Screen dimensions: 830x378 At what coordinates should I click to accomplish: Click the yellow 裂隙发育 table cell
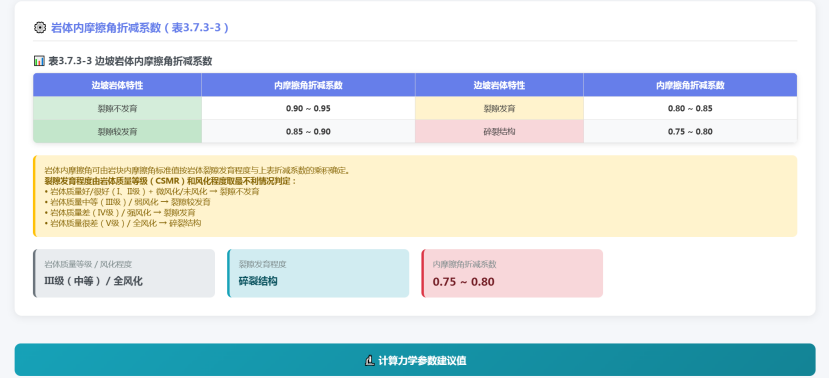(499, 109)
